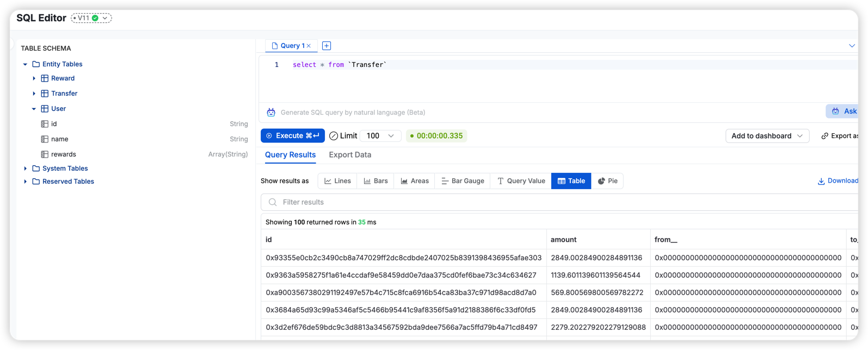This screenshot has height=350, width=868.
Task: Show results as Table
Action: click(571, 181)
